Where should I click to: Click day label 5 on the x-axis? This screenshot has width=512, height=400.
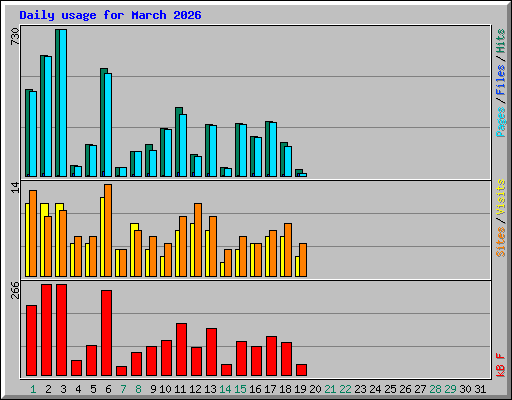tap(93, 389)
